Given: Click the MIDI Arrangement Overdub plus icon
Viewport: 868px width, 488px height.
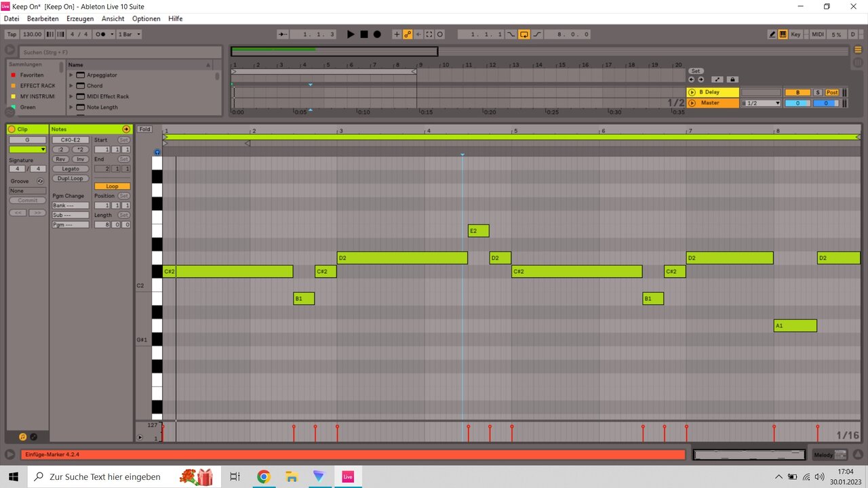Looking at the screenshot, I should tap(397, 34).
